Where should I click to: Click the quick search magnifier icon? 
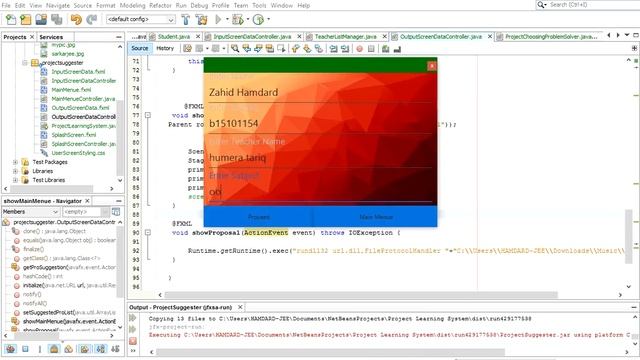coord(542,4)
